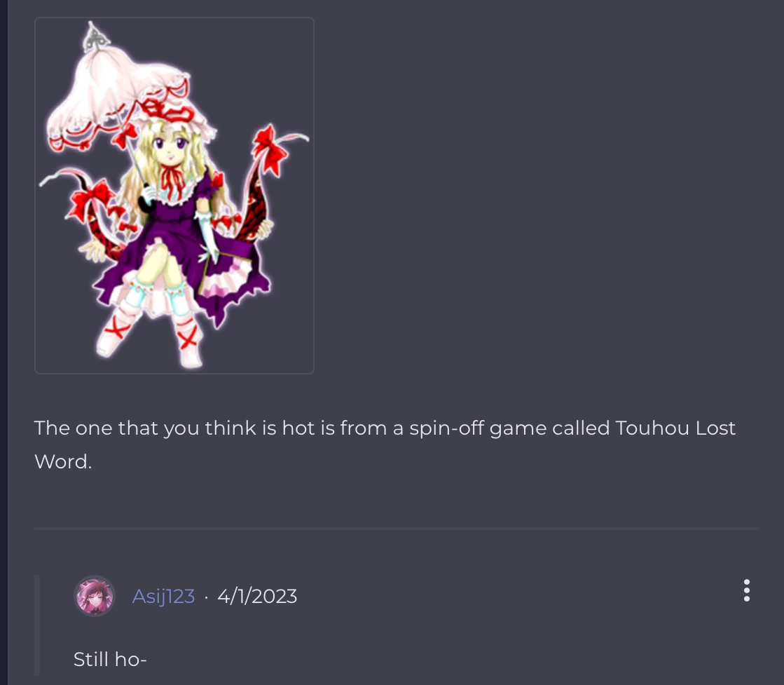Click the 4/1/2023 reply timestamp
This screenshot has width=784, height=685.
(257, 596)
